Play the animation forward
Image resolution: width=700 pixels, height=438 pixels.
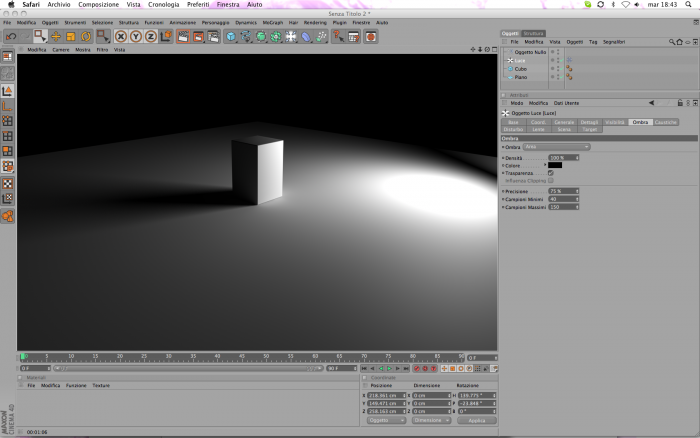click(389, 368)
